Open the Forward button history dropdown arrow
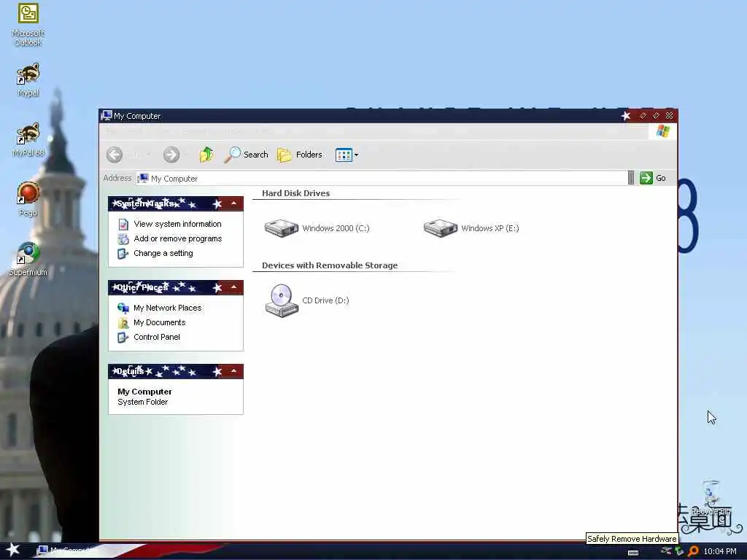The height and width of the screenshot is (560, 747). click(x=186, y=155)
